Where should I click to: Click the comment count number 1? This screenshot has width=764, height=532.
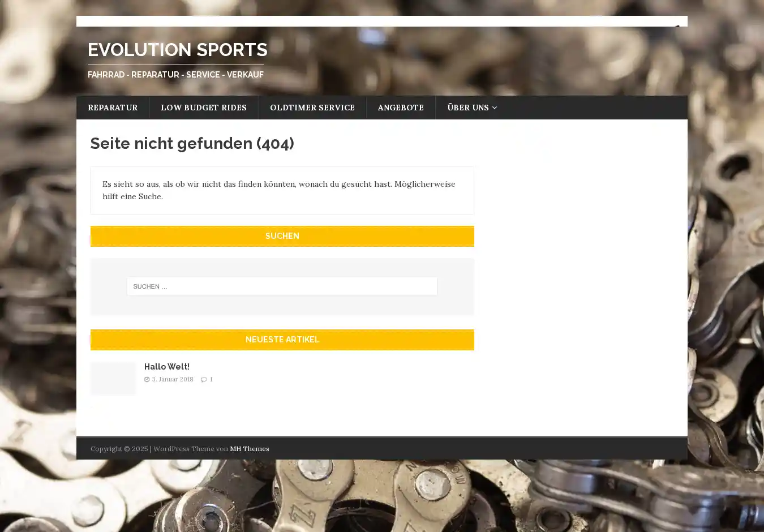pos(211,380)
